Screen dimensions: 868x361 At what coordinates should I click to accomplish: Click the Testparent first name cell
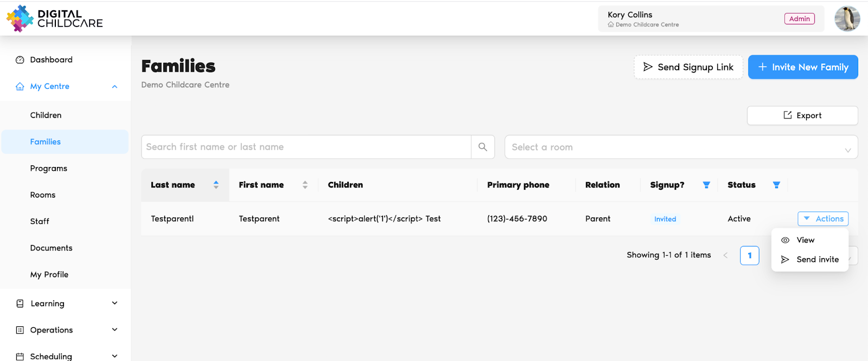tap(259, 218)
